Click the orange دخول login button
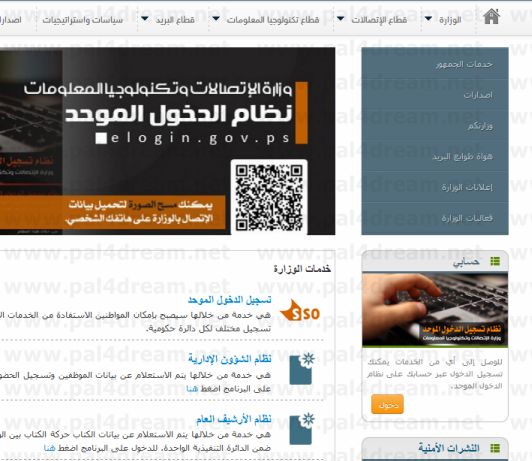 387,404
